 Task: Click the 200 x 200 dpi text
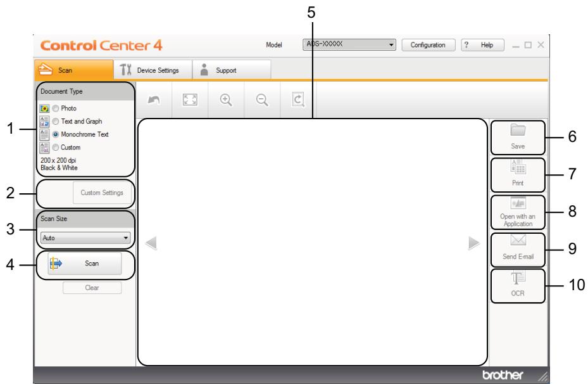[x=58, y=160]
